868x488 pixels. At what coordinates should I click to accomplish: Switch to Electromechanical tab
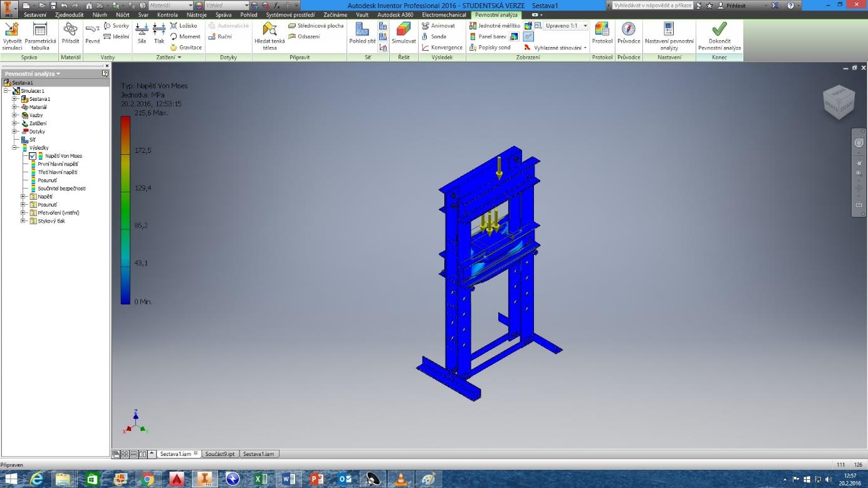(444, 14)
